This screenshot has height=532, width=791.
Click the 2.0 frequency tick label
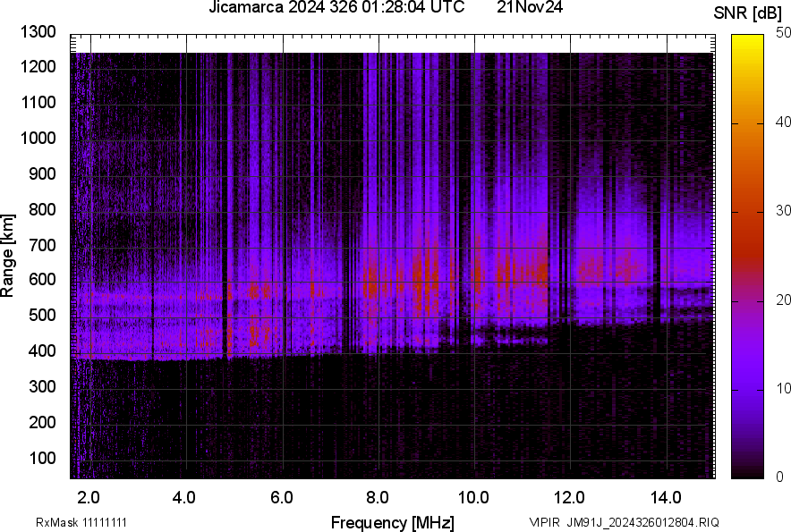point(89,496)
